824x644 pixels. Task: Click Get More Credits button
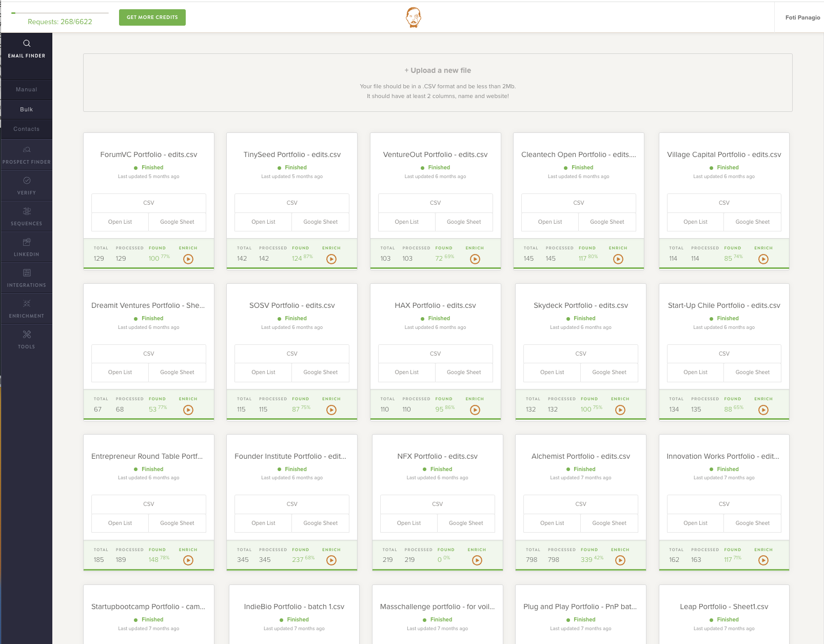(x=152, y=17)
